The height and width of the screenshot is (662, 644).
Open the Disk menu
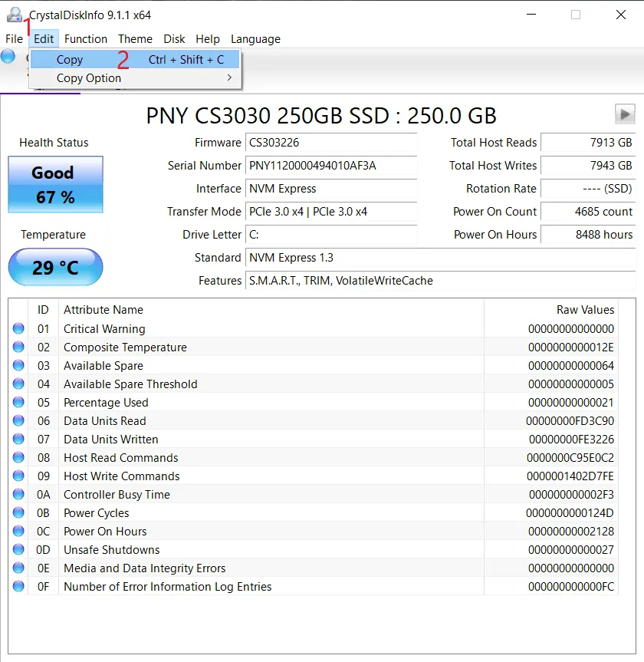174,39
